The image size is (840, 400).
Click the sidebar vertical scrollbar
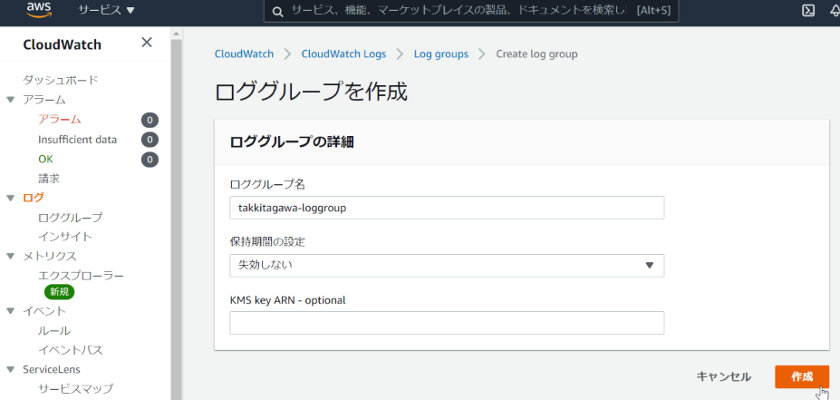pos(177,220)
